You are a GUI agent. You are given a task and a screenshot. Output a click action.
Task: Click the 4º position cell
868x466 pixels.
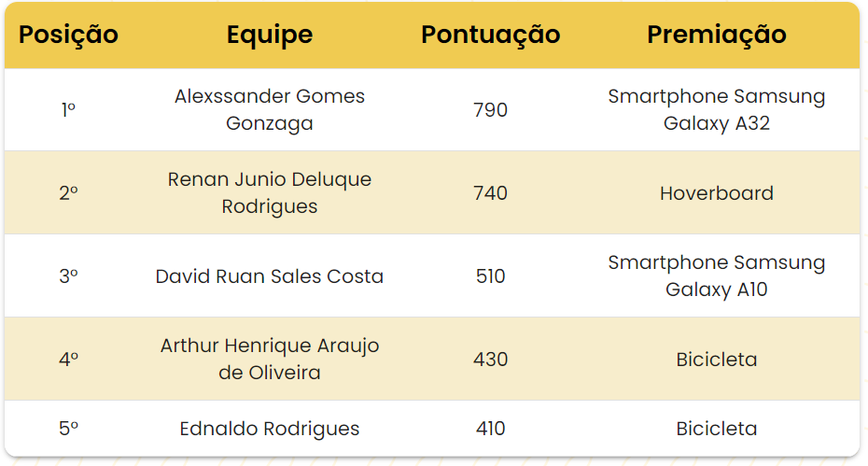coord(68,360)
